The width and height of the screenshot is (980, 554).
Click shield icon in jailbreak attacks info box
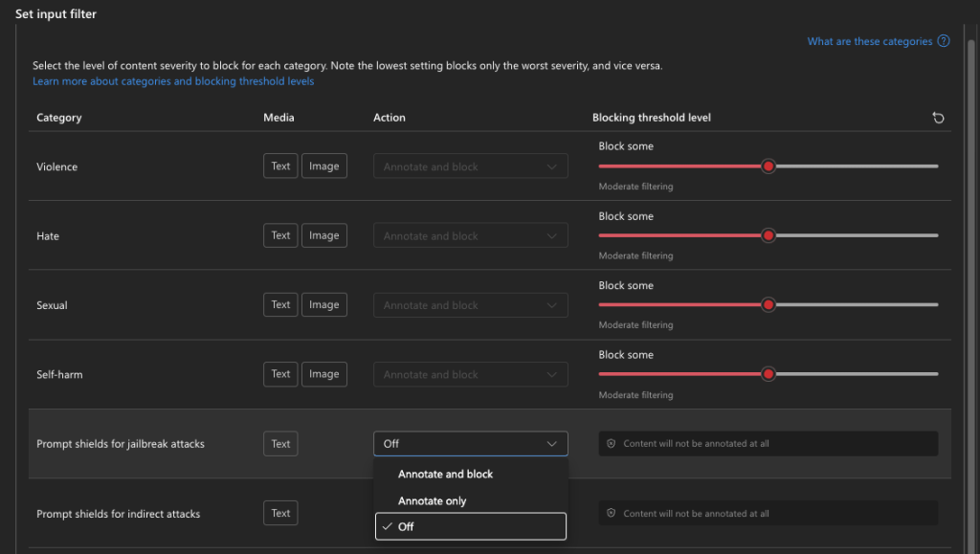pos(612,443)
